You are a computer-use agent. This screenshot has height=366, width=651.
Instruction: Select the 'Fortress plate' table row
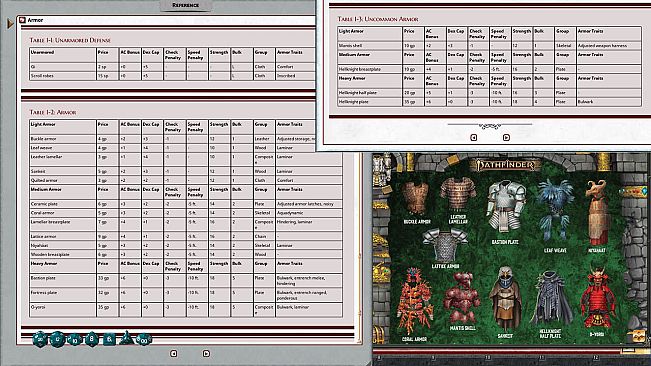[186, 295]
